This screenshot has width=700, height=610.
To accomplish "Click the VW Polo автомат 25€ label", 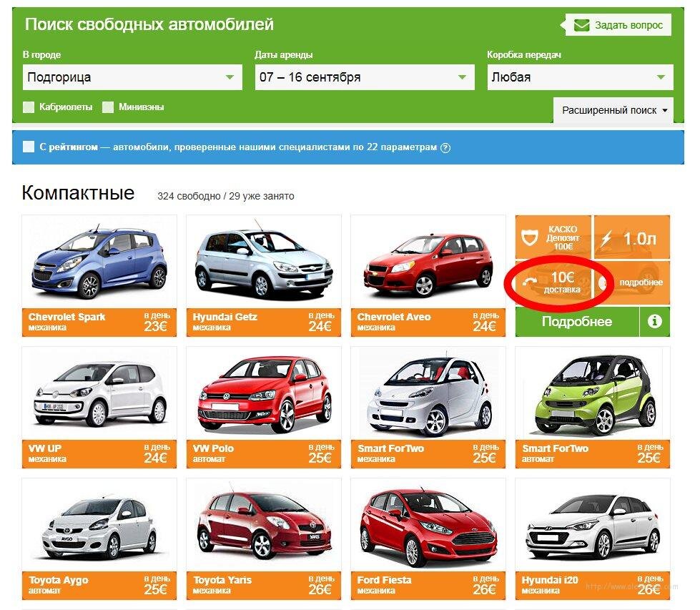I will click(263, 453).
